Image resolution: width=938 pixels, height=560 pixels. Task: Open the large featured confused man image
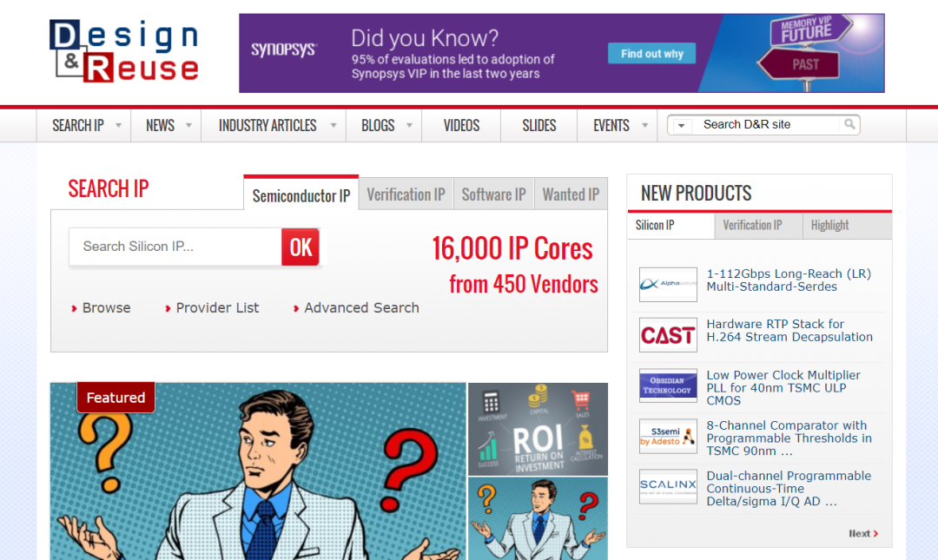pos(258,471)
